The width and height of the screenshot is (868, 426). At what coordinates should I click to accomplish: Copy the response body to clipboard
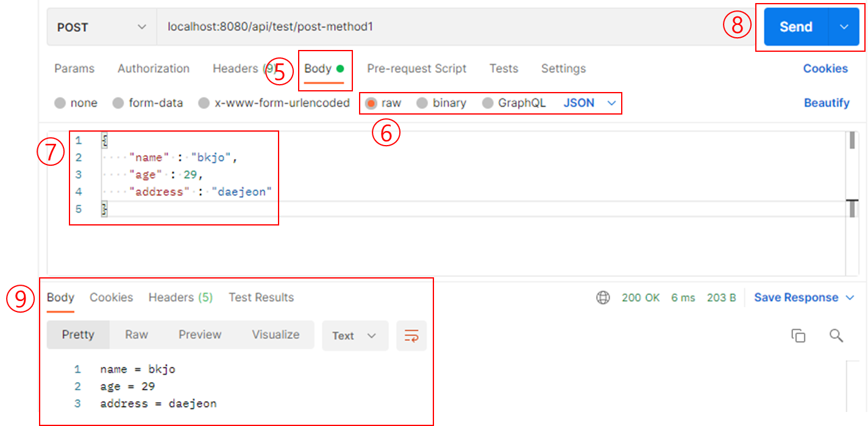pos(799,335)
